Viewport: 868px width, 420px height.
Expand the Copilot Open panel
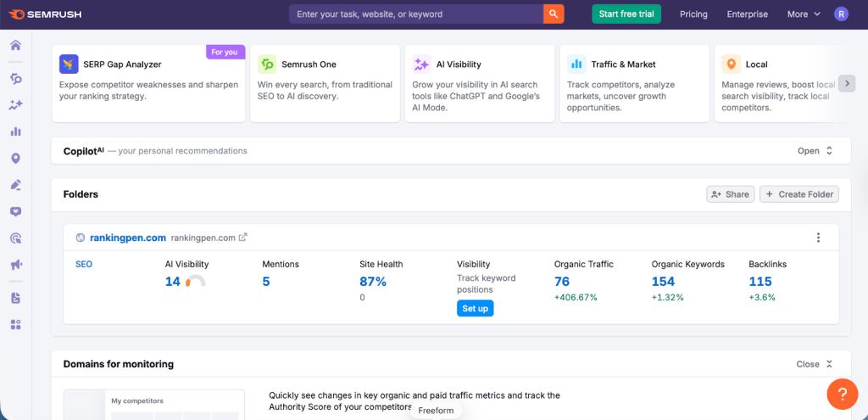815,151
